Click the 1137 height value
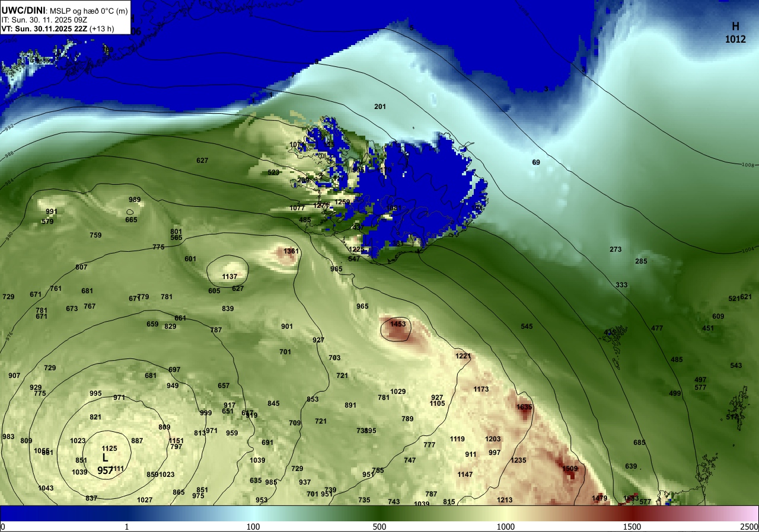 coord(229,277)
